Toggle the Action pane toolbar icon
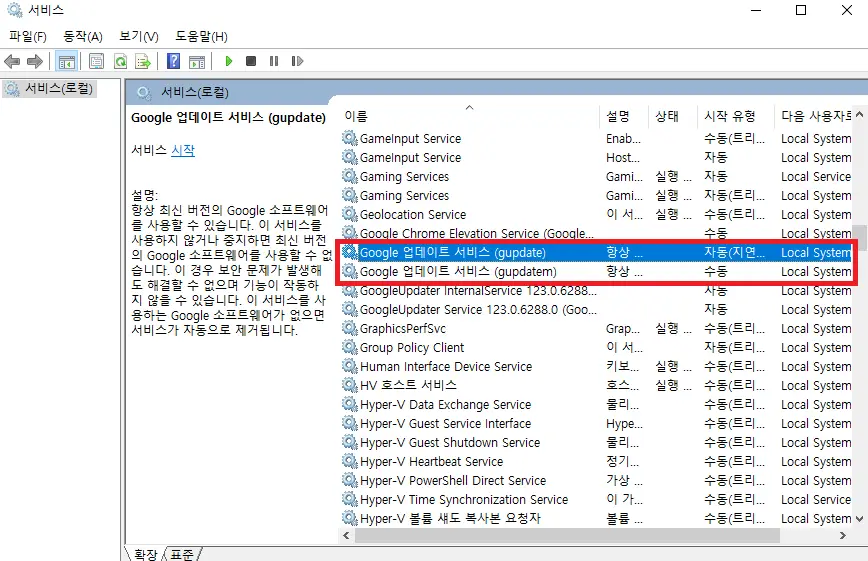 [197, 61]
